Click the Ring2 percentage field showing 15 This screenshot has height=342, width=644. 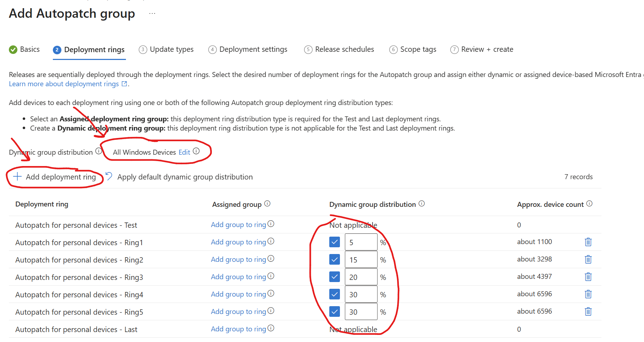click(361, 259)
